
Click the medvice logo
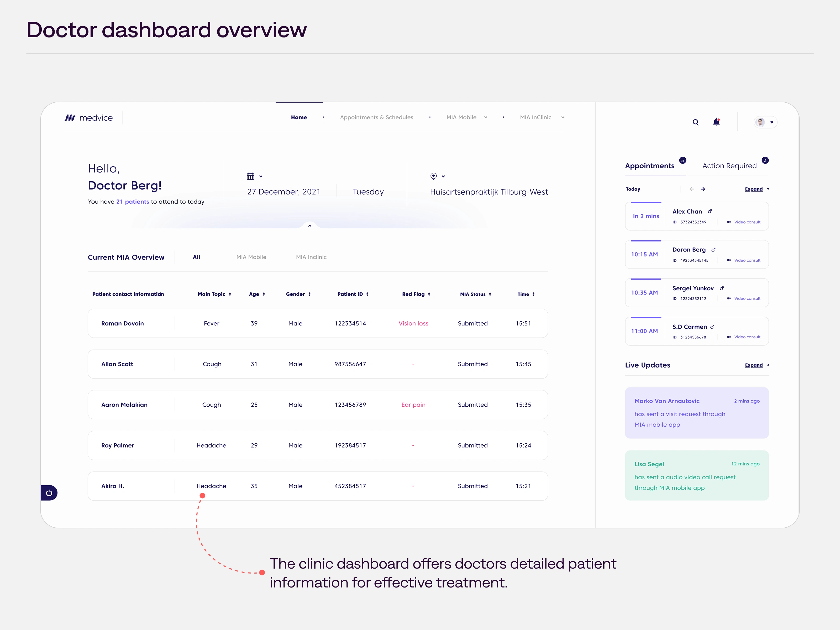[89, 118]
